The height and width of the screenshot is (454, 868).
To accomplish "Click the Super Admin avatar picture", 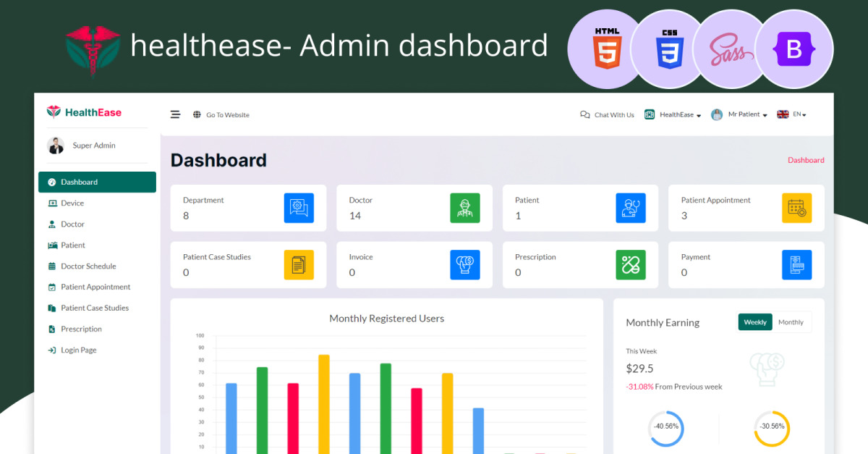I will pos(56,146).
